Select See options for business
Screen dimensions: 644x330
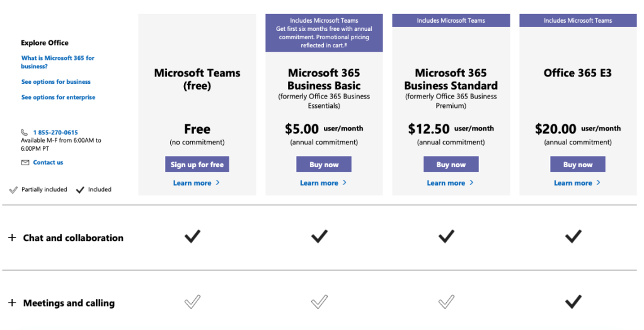(x=56, y=82)
